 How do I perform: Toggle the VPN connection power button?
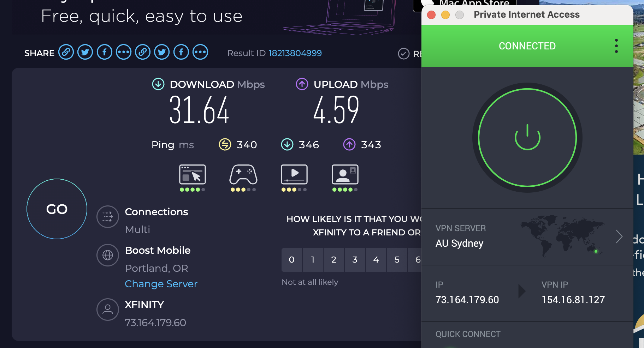527,138
